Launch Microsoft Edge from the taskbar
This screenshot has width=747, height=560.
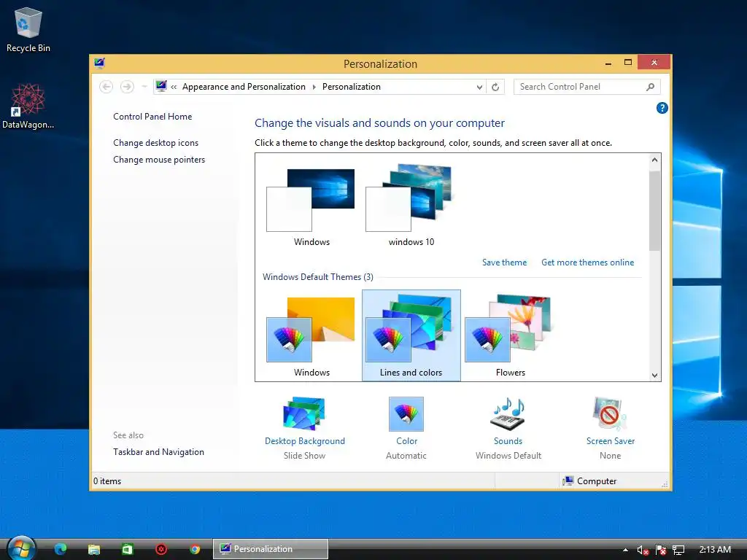[61, 549]
